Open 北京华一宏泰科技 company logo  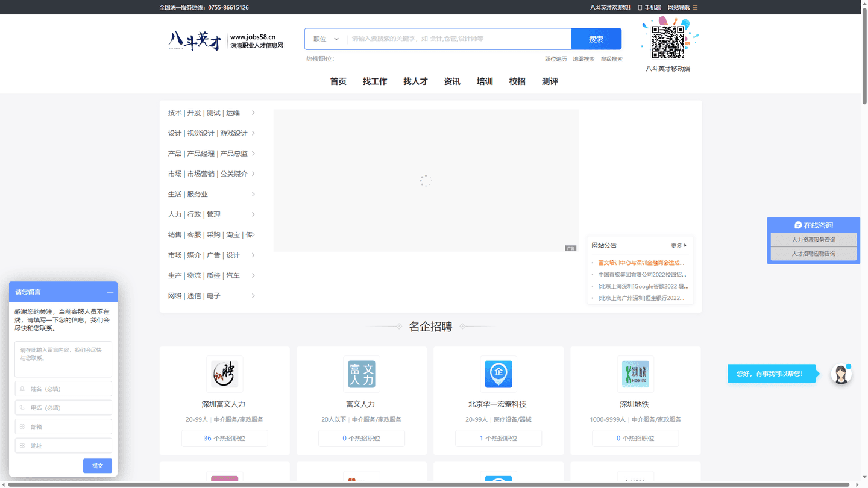(498, 374)
